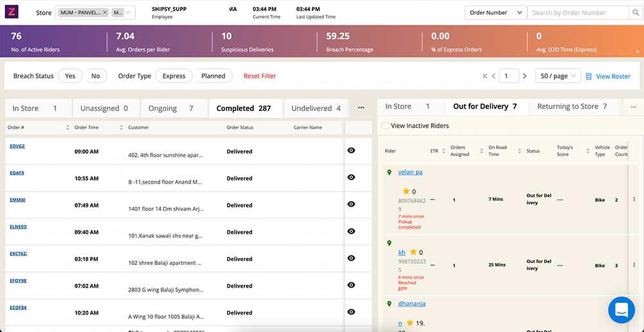Remove MUM - PANVEL store tag

[105, 13]
